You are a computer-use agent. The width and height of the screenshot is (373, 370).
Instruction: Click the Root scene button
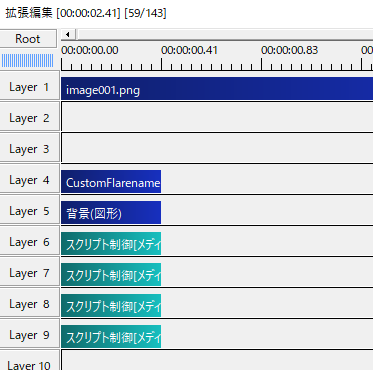coord(28,39)
